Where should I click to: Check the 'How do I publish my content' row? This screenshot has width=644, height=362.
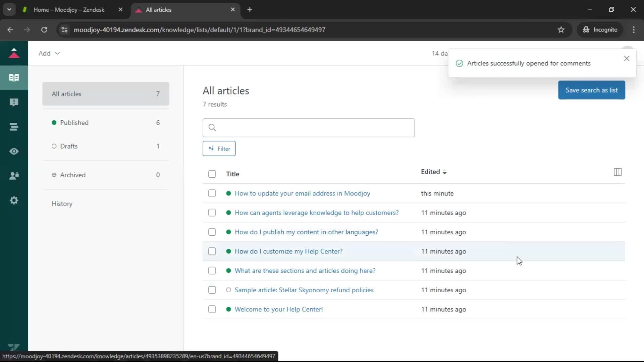tap(212, 232)
